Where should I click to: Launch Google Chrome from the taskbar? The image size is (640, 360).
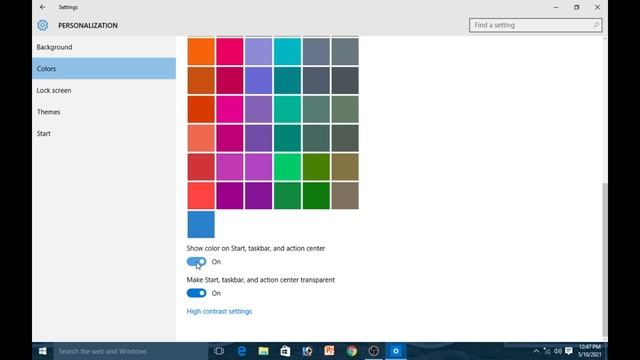pyautogui.click(x=352, y=351)
